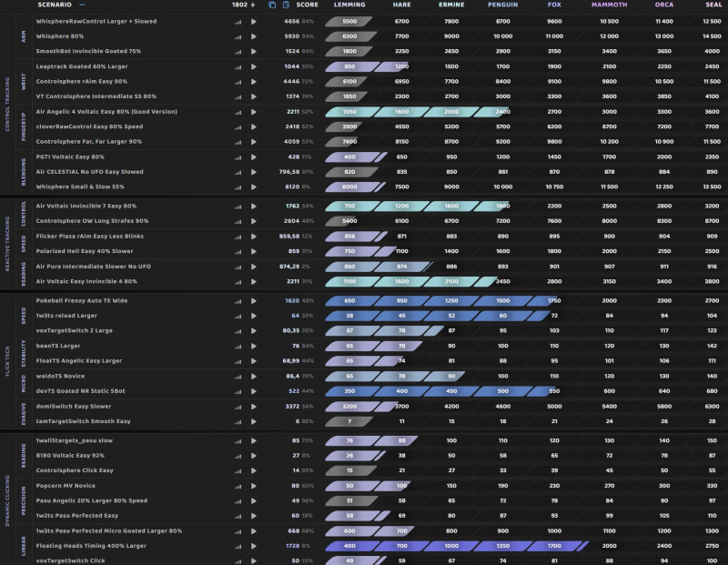The height and width of the screenshot is (565, 728).
Task: Select the MAMMOTH rank column header
Action: tap(609, 5)
